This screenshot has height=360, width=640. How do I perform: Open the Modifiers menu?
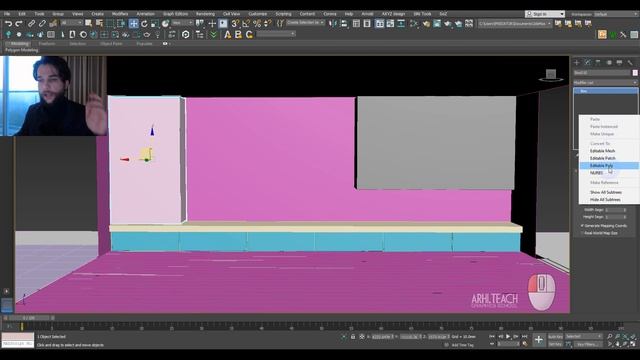[120, 14]
